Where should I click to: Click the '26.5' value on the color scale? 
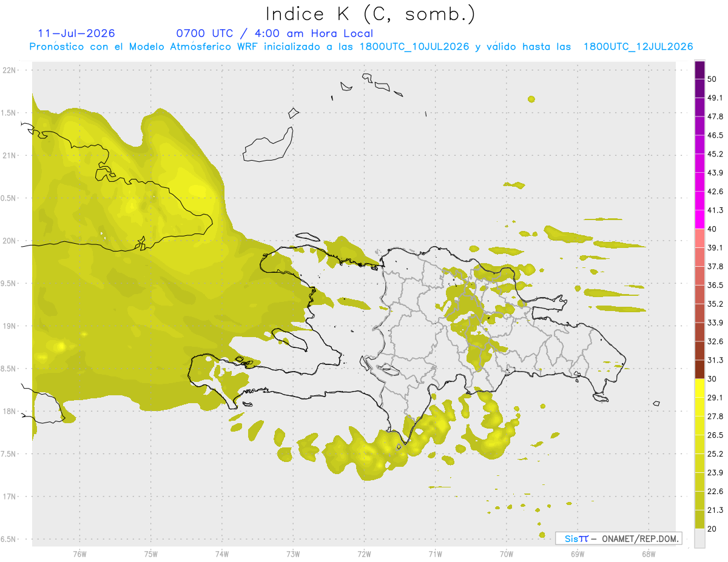coord(715,435)
